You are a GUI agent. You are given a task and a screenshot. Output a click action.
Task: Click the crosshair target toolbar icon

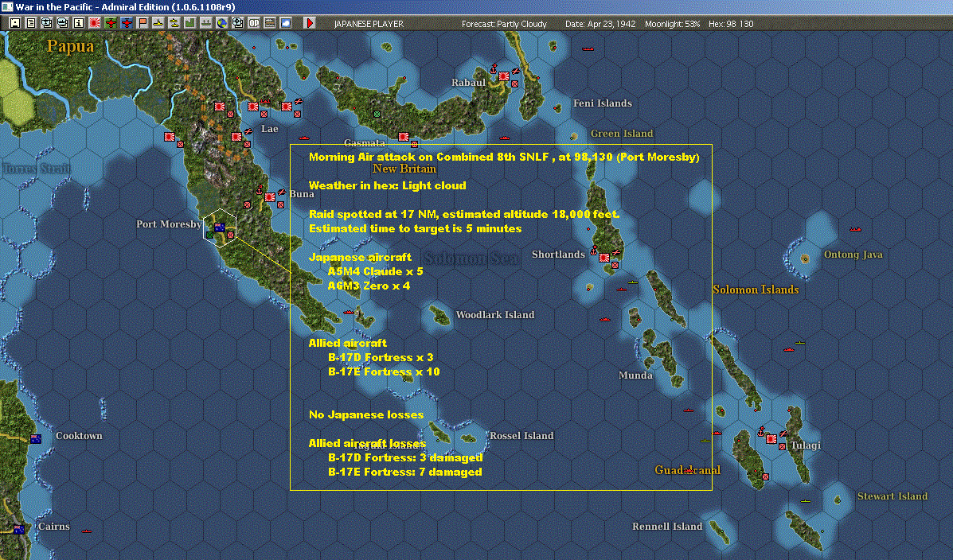click(237, 23)
